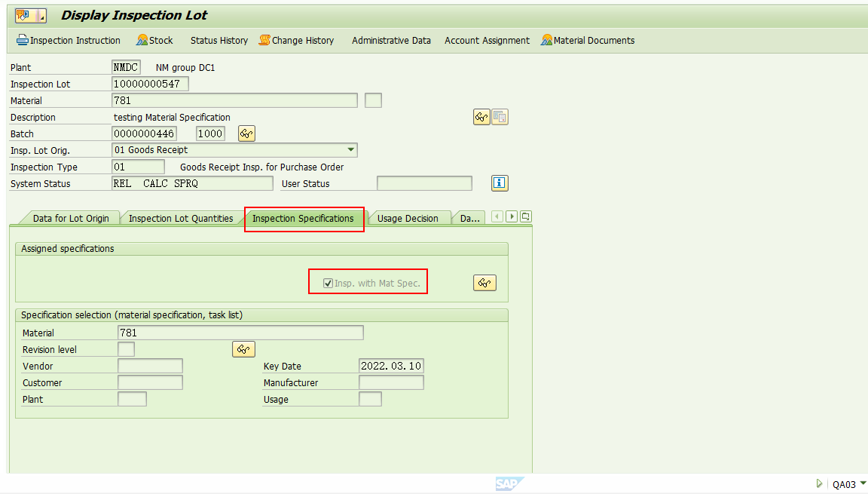This screenshot has height=494, width=868.
Task: Click the document long-text icon beside the glasses
Action: click(500, 117)
